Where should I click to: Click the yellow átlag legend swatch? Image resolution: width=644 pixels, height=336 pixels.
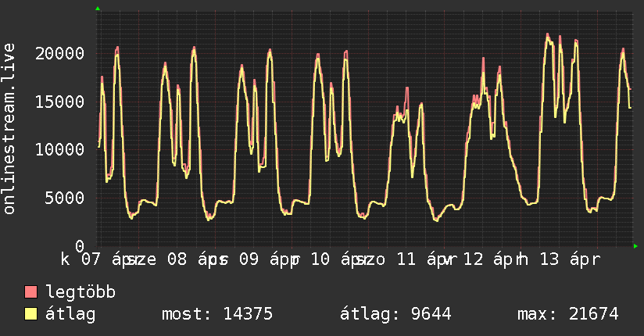coord(31,314)
